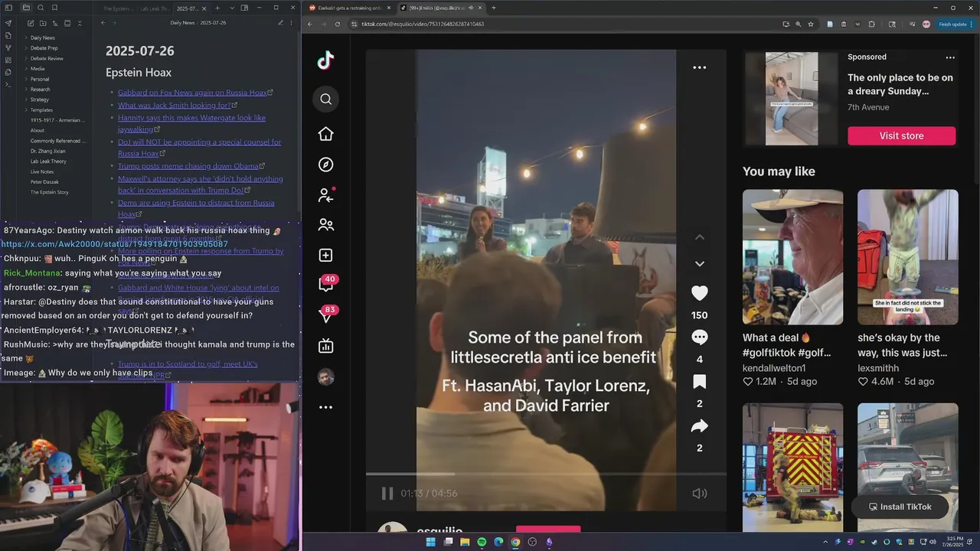Go to previous video with up chevron
The height and width of the screenshot is (551, 980).
[x=699, y=237]
